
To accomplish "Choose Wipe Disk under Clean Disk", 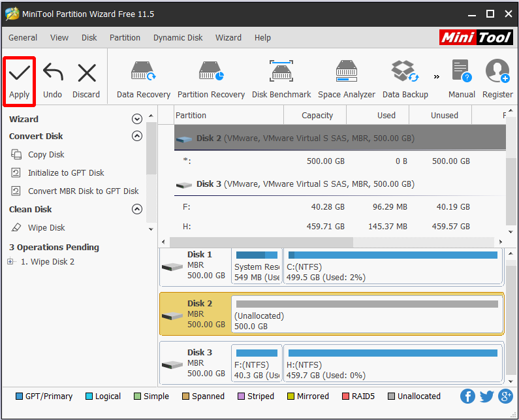I will point(46,228).
